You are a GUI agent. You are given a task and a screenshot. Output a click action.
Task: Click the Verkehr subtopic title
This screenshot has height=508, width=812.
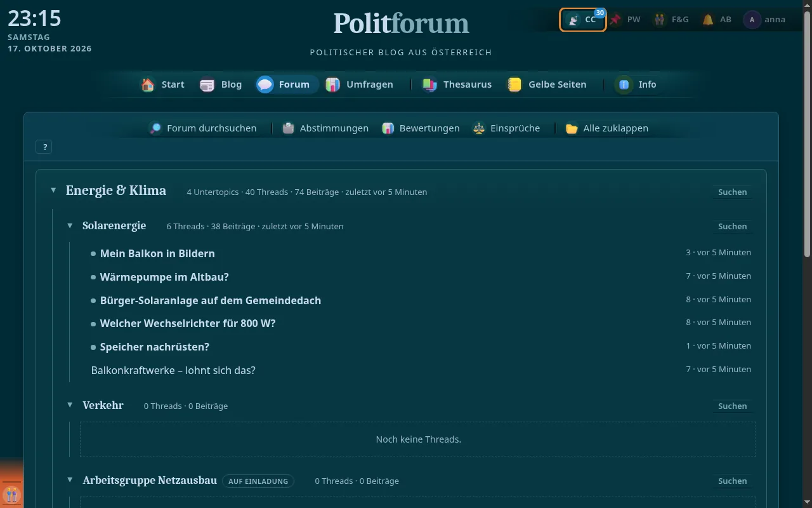click(103, 405)
